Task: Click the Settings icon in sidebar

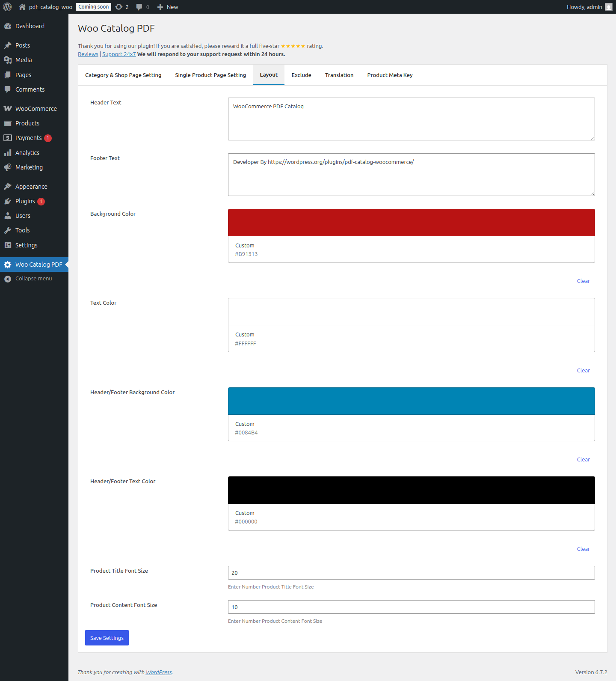Action: pos(8,245)
